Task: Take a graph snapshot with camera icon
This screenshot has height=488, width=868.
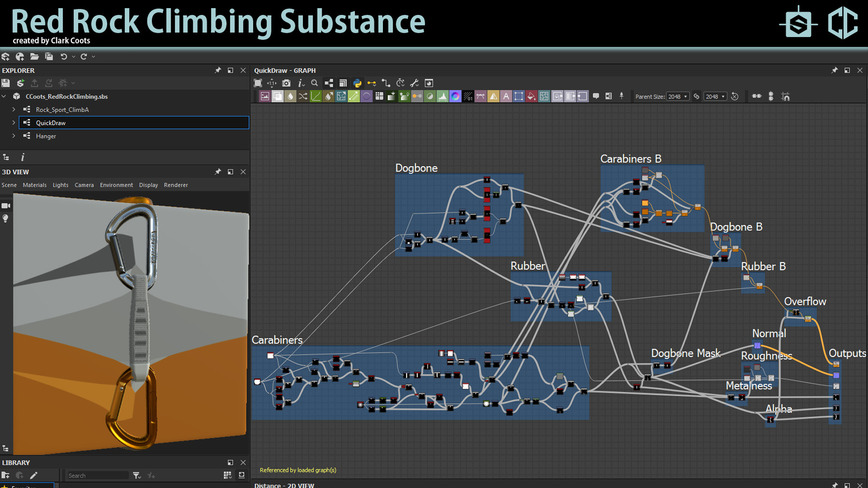Action: point(286,83)
